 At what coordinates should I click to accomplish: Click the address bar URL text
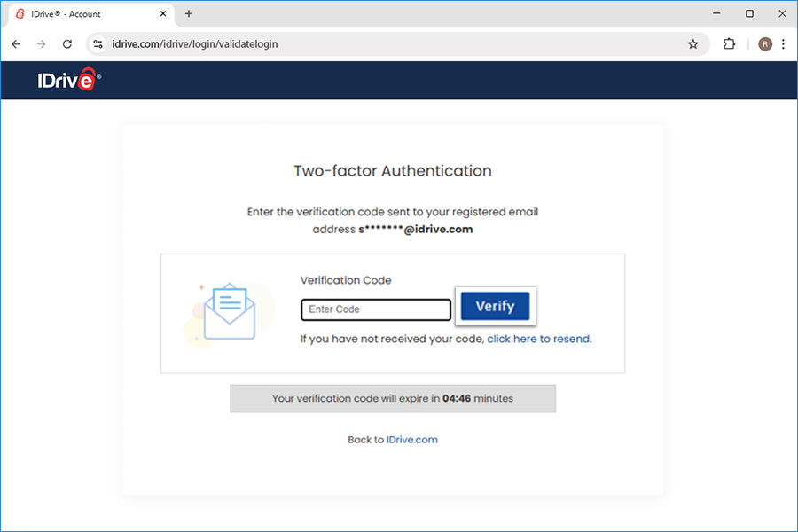[x=195, y=44]
